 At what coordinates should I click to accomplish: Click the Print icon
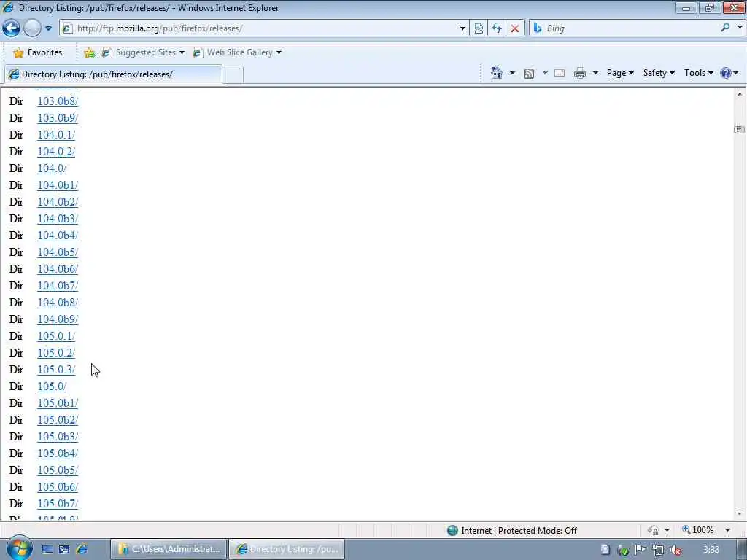(580, 73)
